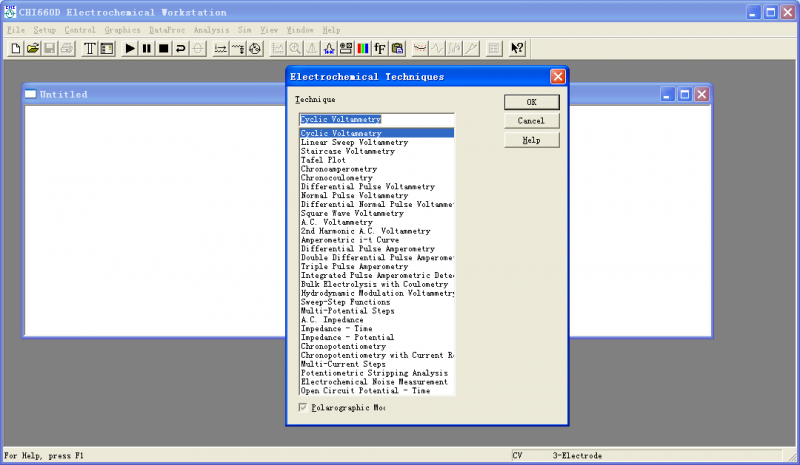800x465 pixels.
Task: Open the Parameters toolbar icon
Action: (x=107, y=48)
